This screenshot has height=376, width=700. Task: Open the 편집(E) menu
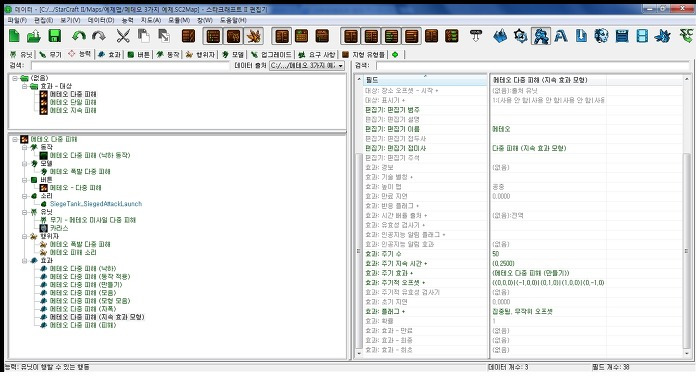click(43, 20)
